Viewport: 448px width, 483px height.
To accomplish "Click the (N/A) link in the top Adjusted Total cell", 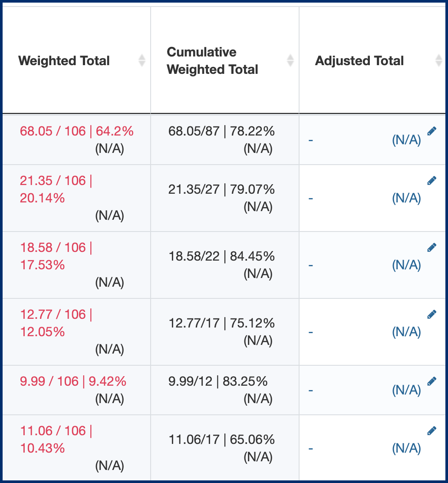I will tap(407, 140).
